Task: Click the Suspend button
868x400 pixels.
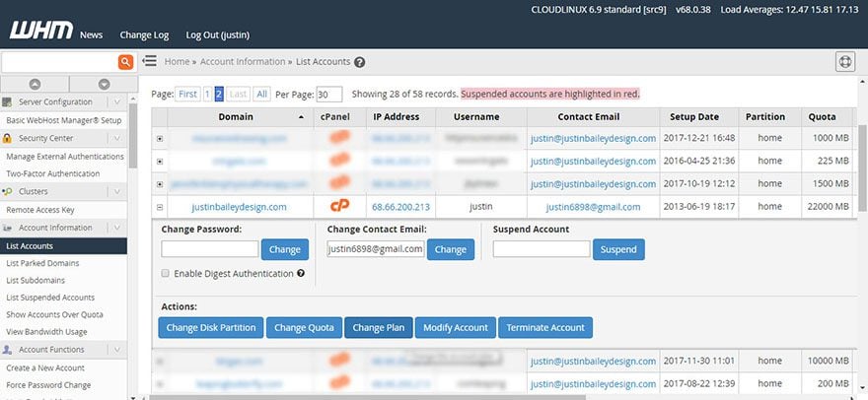Action: 618,249
